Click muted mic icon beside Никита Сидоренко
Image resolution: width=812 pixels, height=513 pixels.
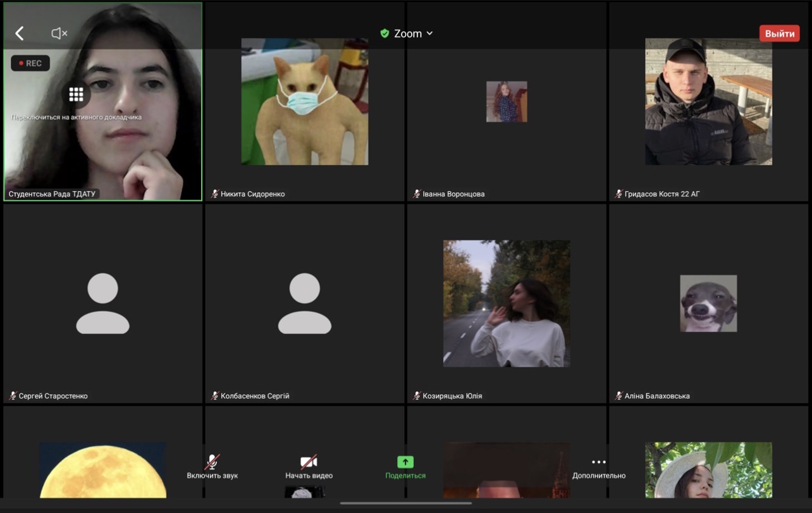[x=215, y=194]
